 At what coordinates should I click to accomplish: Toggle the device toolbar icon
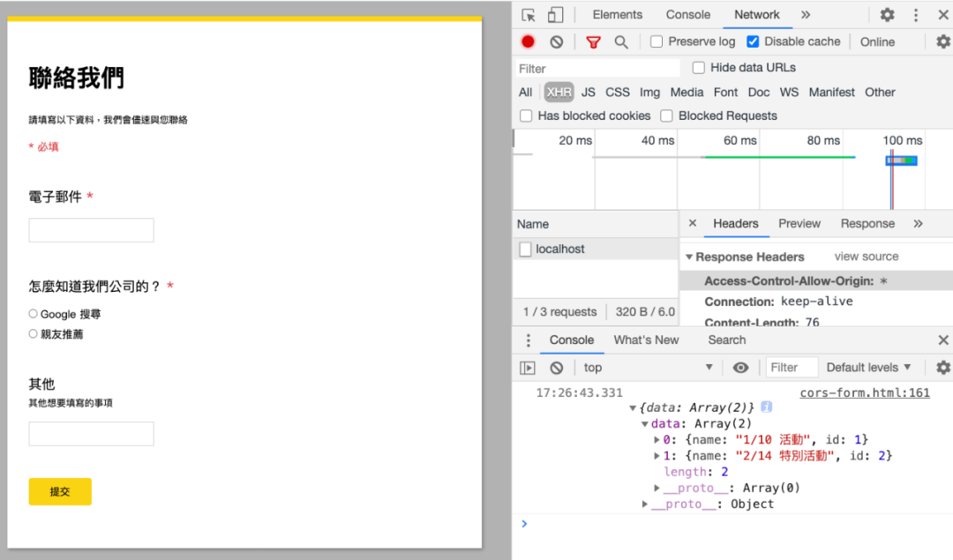point(556,15)
